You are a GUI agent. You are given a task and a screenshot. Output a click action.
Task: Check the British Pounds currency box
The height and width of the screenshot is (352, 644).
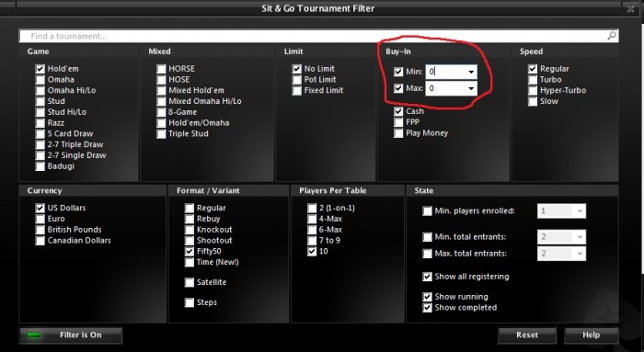[x=40, y=230]
